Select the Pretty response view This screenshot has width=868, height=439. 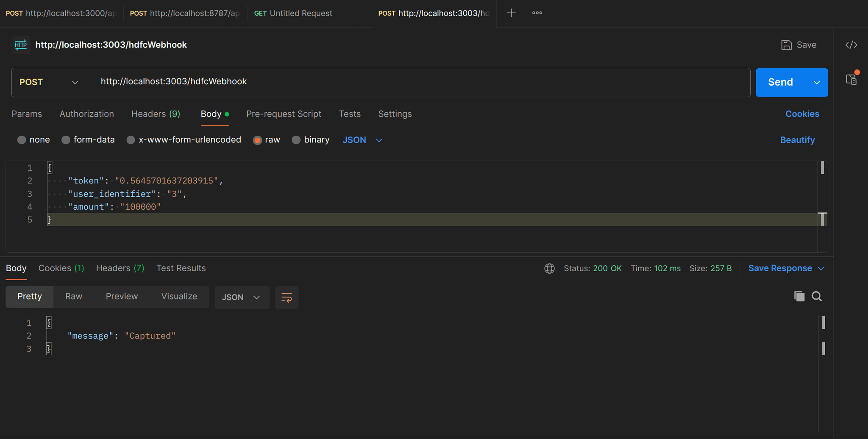(30, 296)
